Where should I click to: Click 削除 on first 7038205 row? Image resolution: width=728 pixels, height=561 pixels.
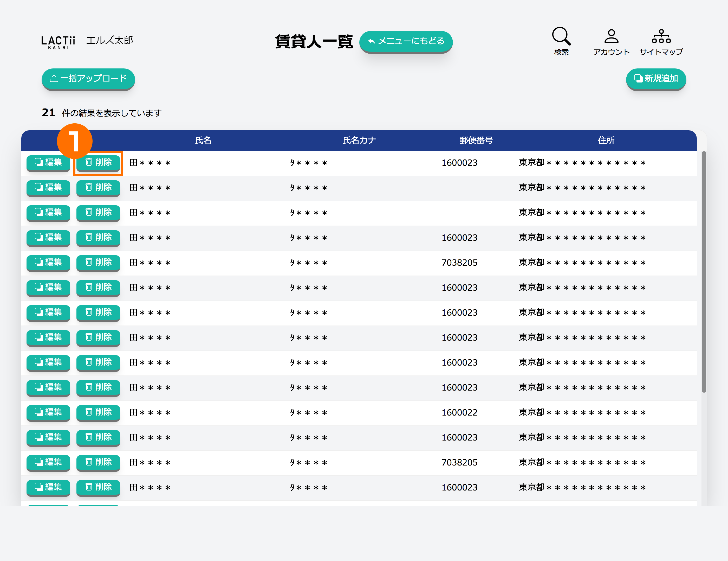[x=98, y=262]
